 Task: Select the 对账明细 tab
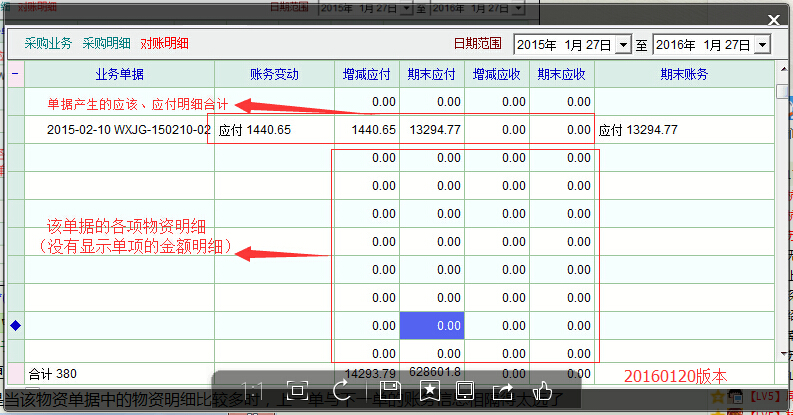[x=164, y=44]
